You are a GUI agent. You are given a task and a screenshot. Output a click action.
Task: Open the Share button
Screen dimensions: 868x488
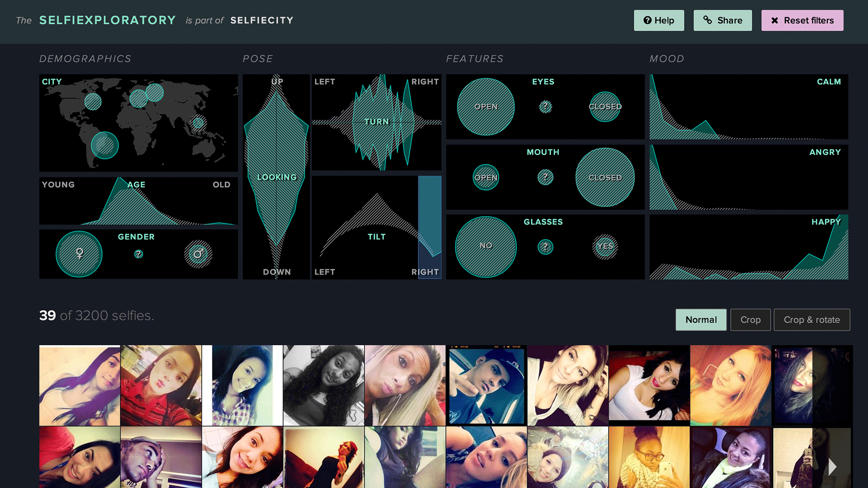[722, 20]
